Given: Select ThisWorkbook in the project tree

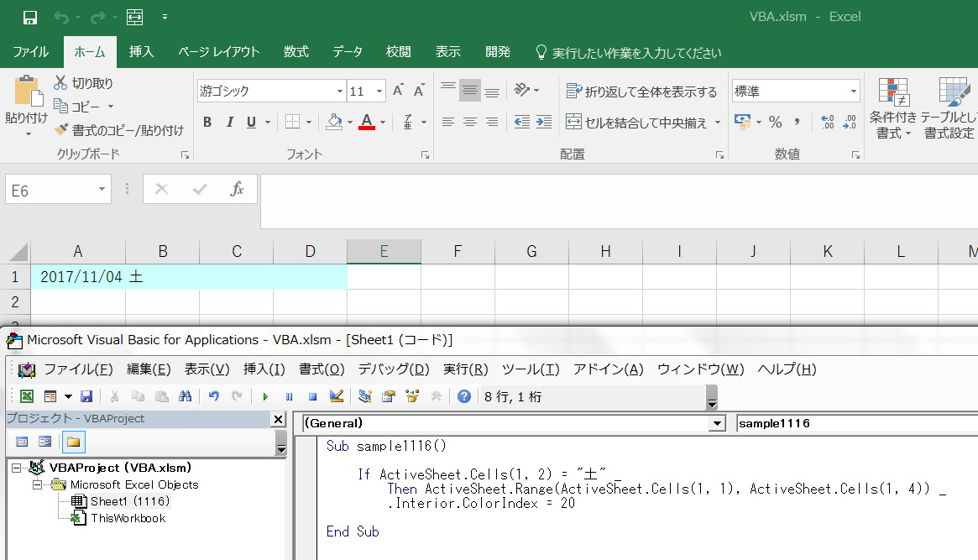Looking at the screenshot, I should (x=128, y=518).
